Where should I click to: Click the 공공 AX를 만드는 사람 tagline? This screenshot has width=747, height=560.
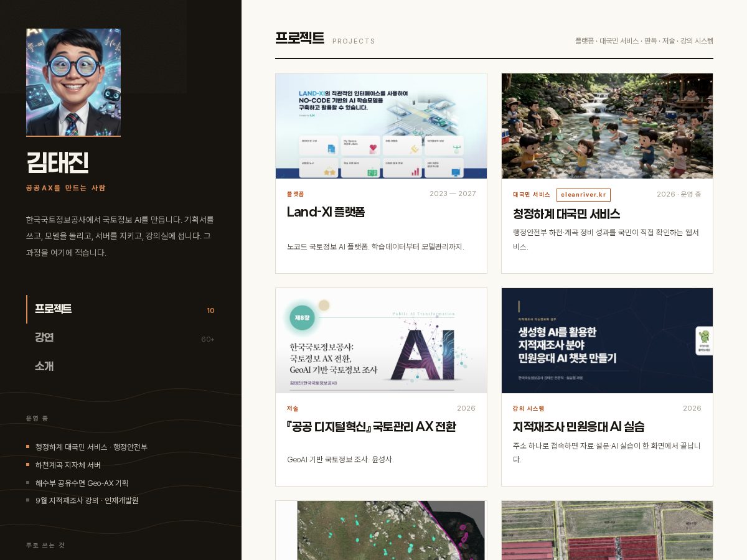[66, 188]
